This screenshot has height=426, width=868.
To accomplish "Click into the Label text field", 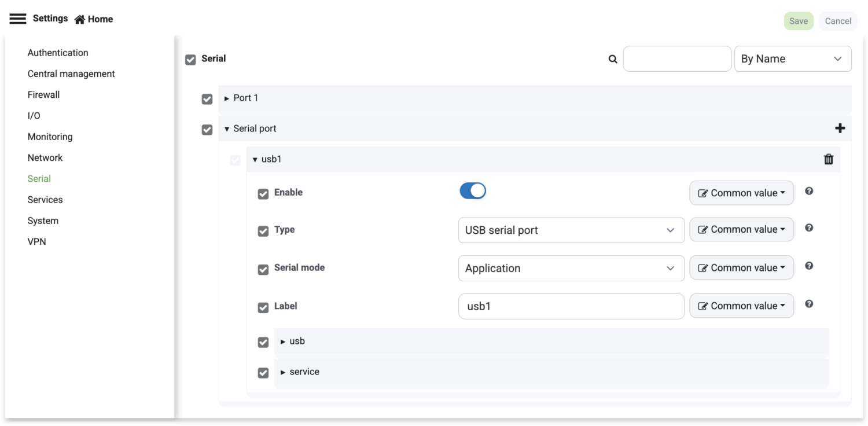I will pyautogui.click(x=571, y=307).
